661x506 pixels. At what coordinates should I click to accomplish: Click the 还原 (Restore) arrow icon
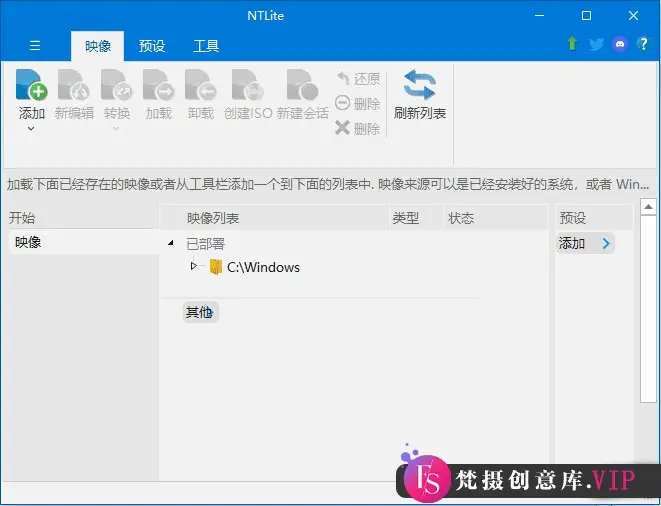click(343, 78)
